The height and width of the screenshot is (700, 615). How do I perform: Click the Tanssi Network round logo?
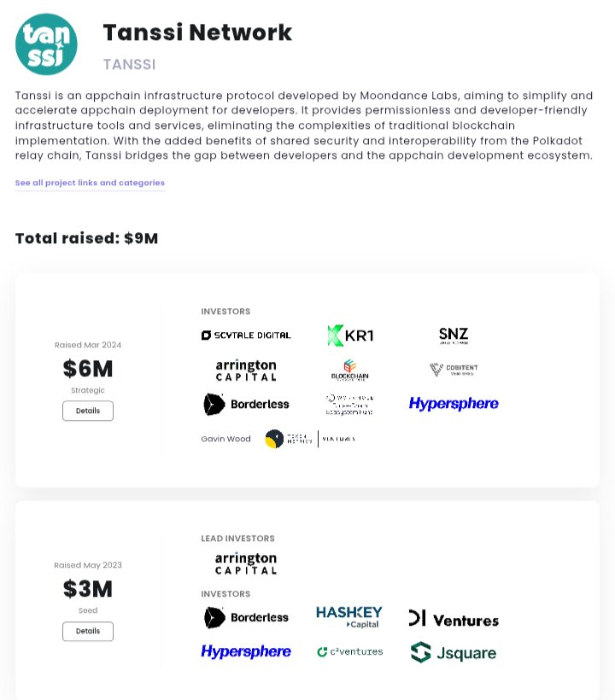[46, 44]
